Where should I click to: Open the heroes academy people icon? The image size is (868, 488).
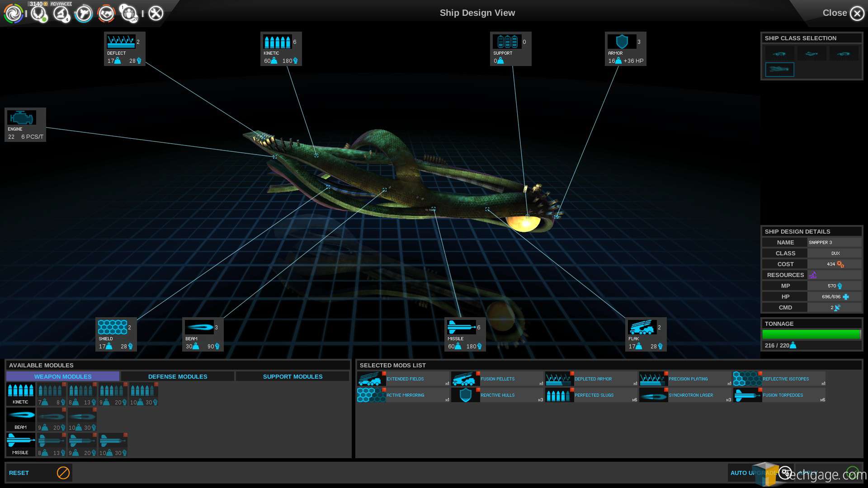point(129,14)
